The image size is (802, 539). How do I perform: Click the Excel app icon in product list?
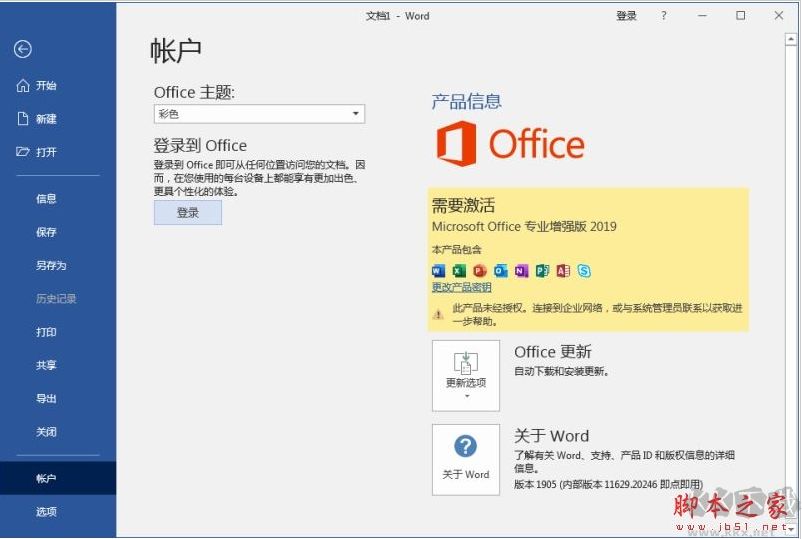459,271
